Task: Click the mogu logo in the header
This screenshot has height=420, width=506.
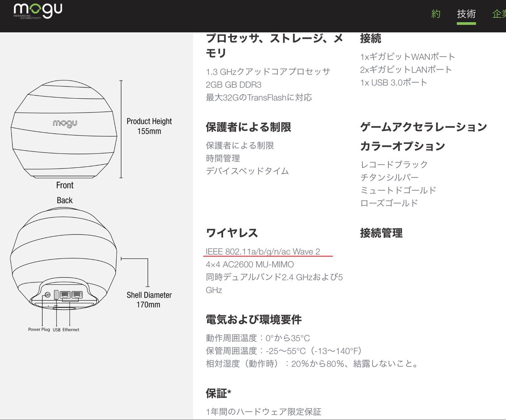Action: click(38, 11)
